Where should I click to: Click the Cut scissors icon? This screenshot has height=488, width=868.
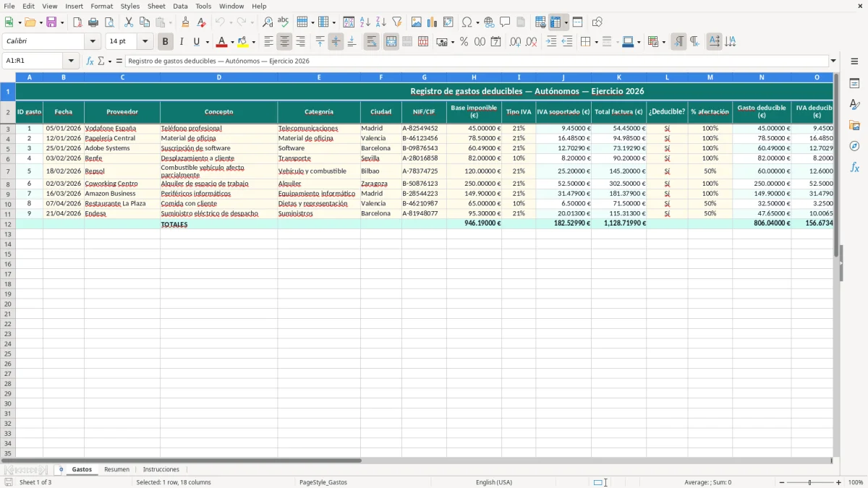click(x=129, y=22)
